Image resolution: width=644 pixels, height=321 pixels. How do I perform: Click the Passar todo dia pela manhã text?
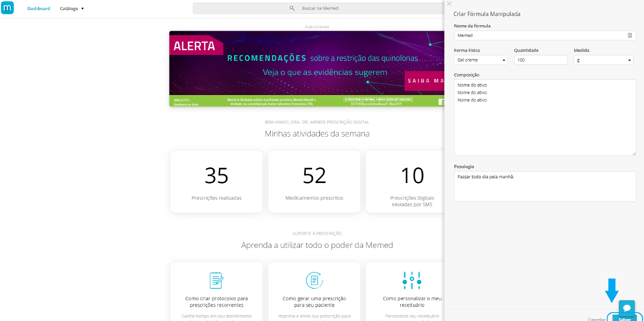(x=485, y=177)
